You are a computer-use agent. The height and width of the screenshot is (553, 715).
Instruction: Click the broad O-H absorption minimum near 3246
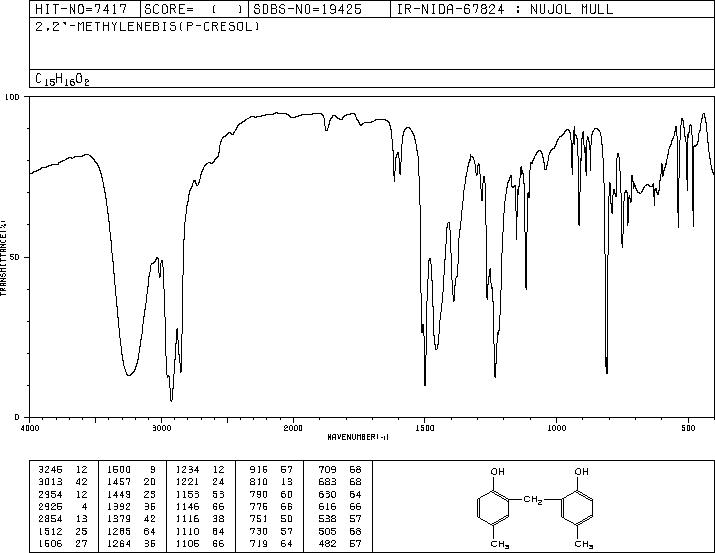click(129, 375)
